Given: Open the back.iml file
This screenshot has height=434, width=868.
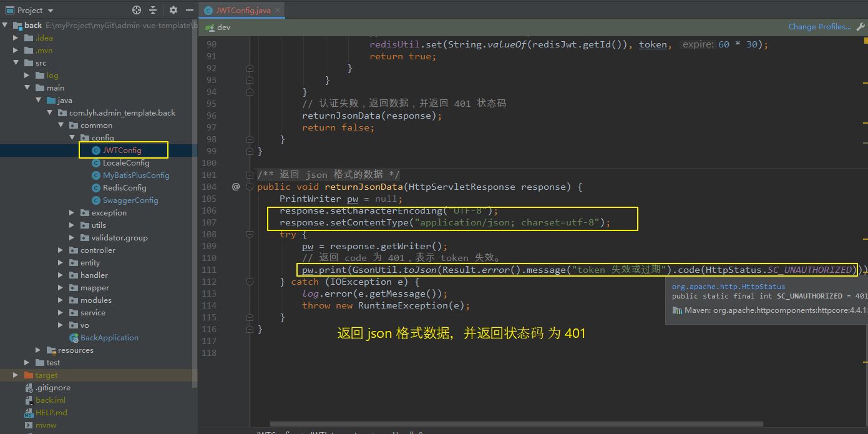Looking at the screenshot, I should pyautogui.click(x=51, y=400).
